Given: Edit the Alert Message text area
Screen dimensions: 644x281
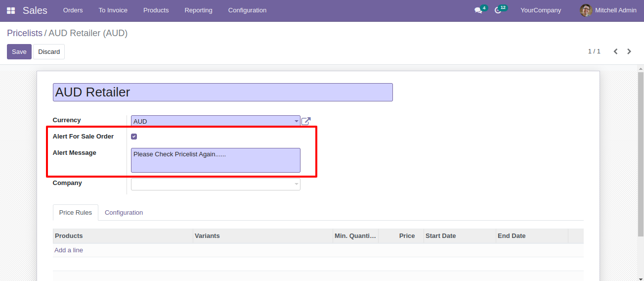Looking at the screenshot, I should click(x=215, y=160).
